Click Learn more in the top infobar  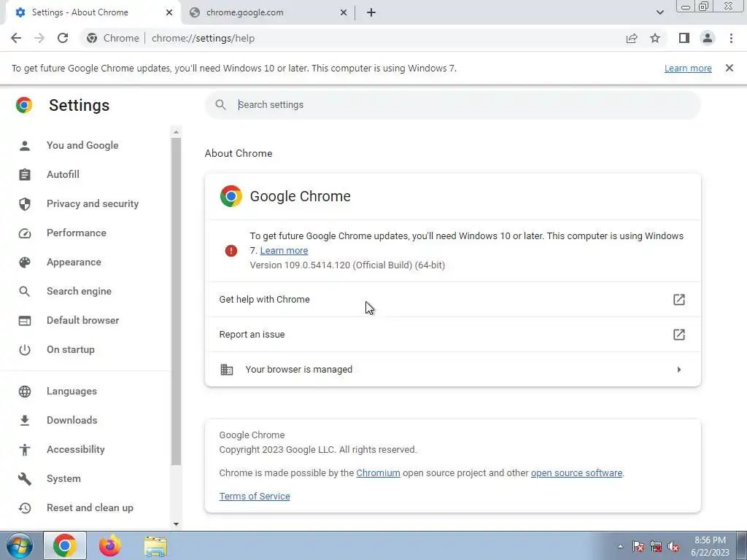coord(688,68)
